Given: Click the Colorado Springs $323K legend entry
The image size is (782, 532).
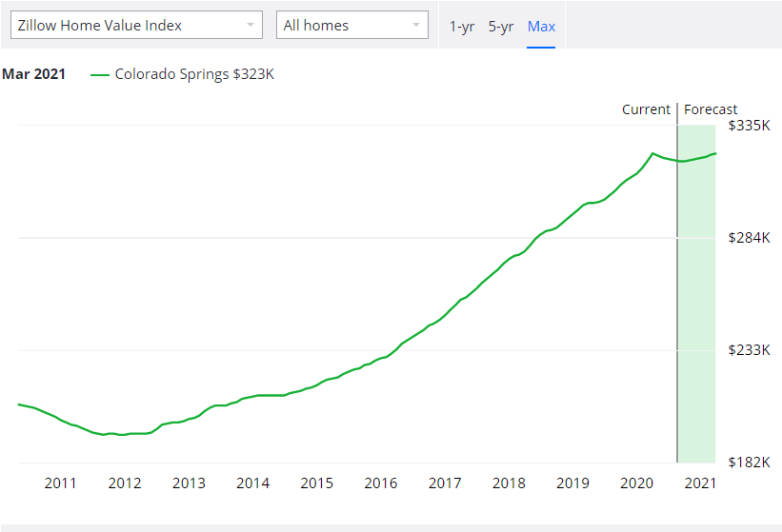Looking at the screenshot, I should point(182,74).
